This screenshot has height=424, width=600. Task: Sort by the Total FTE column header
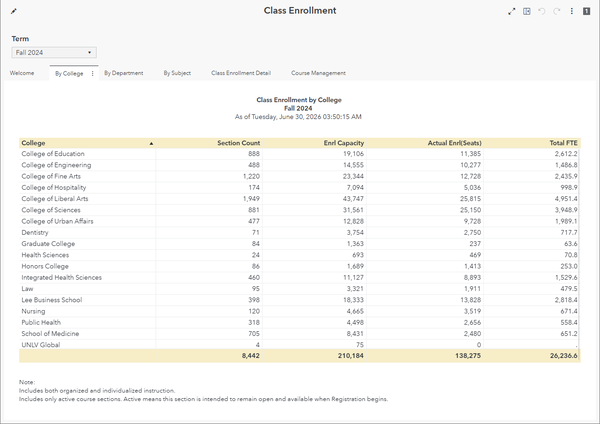tap(563, 143)
